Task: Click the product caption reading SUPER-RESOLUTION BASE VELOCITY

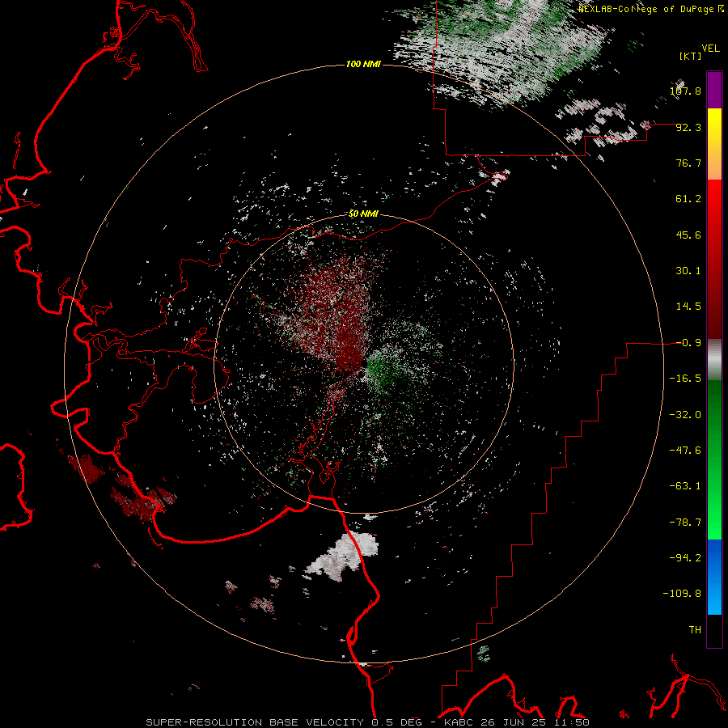Action: tap(255, 722)
